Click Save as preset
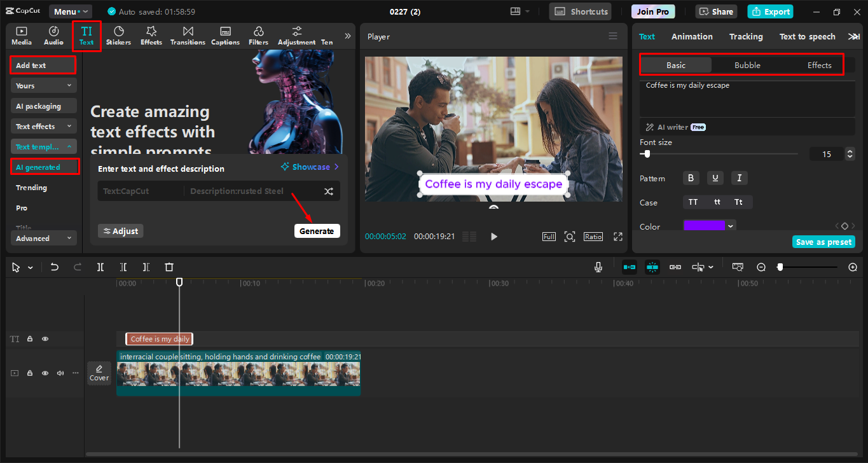 tap(823, 242)
